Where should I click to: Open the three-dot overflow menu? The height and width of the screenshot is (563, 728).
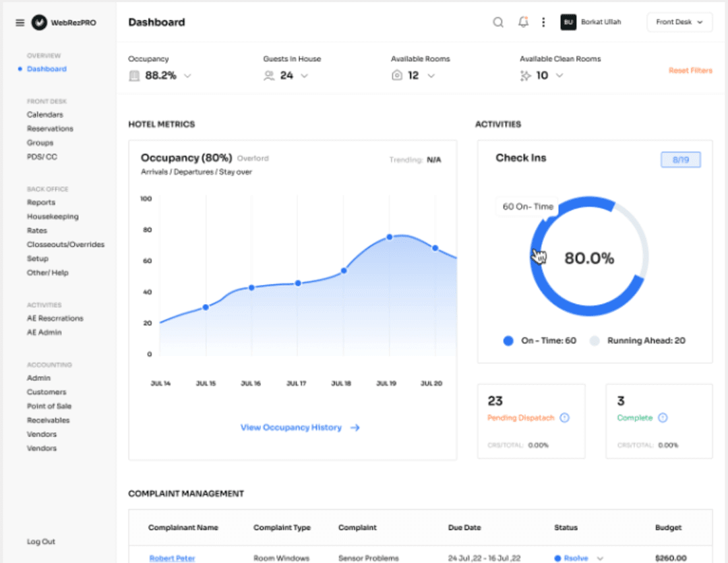[x=543, y=22]
